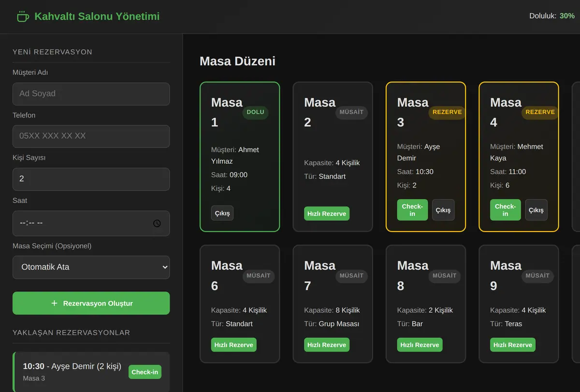The image size is (580, 392).
Task: Click the Yaklaşan Rezervasyonlar heading
Action: coord(72,333)
